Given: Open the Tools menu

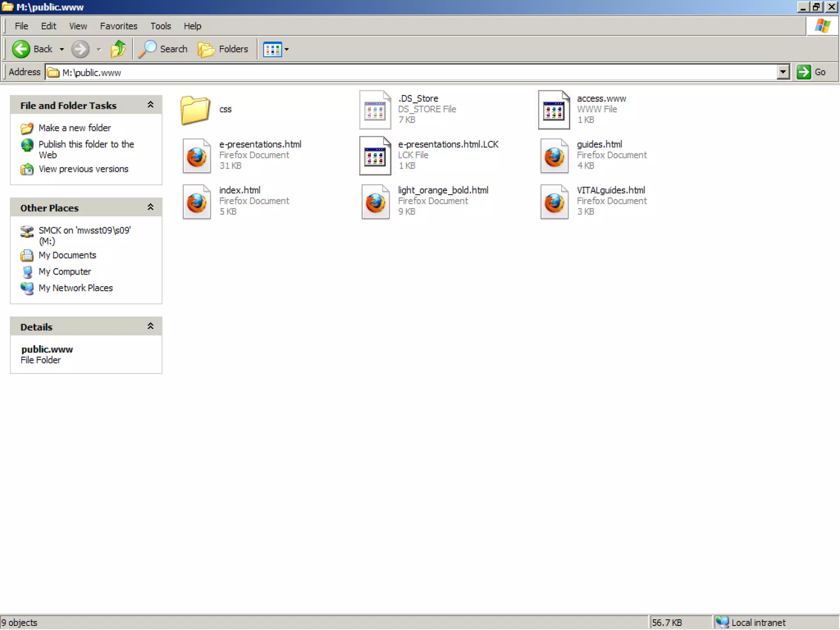Looking at the screenshot, I should [160, 26].
